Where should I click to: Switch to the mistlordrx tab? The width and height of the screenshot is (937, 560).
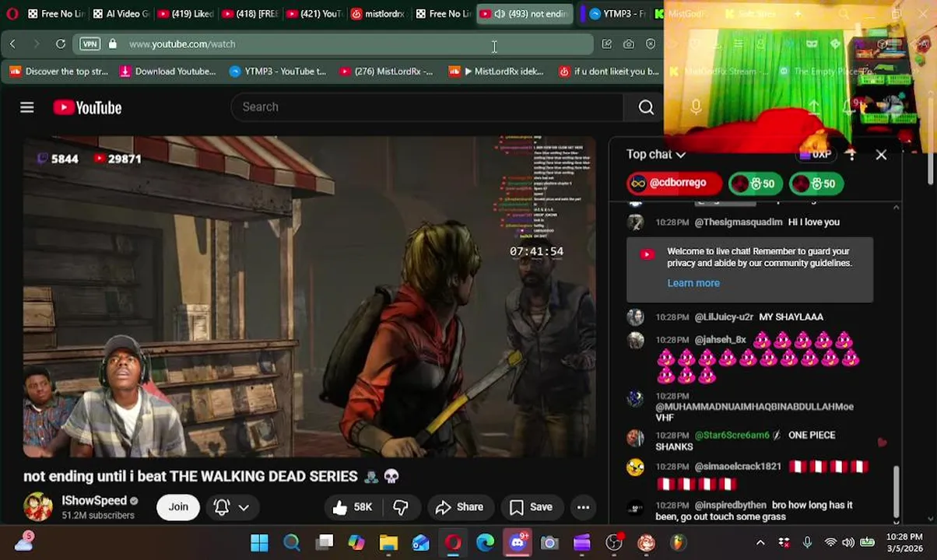point(378,13)
